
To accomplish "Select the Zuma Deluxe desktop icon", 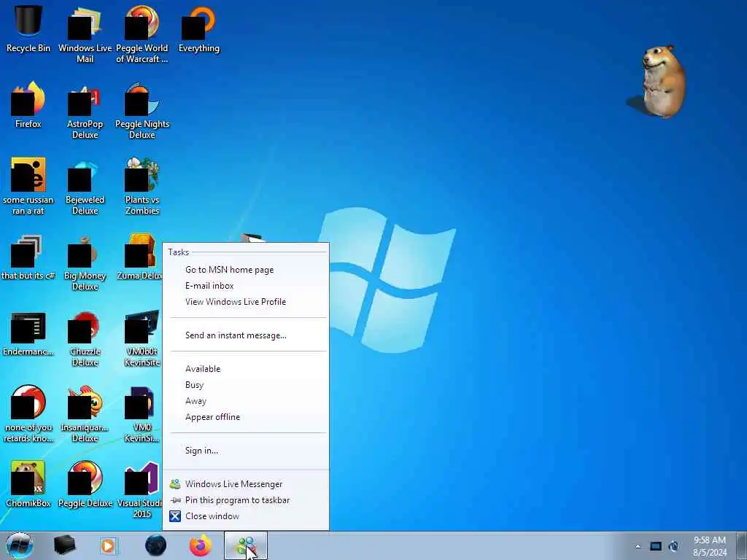I will point(139,257).
